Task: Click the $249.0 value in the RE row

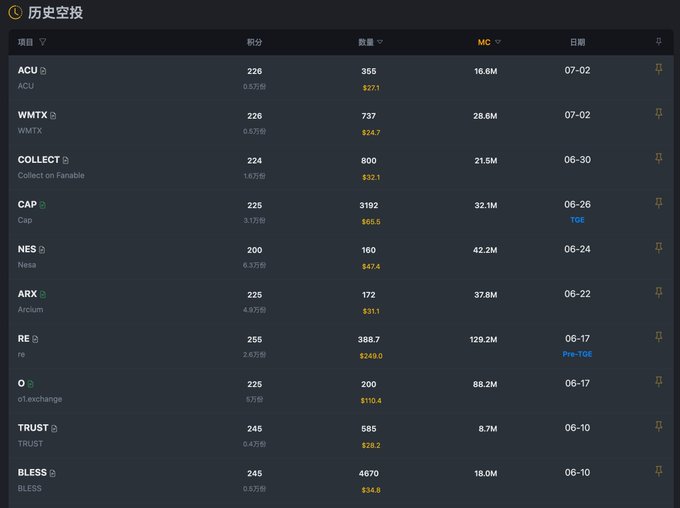Action: tap(371, 356)
